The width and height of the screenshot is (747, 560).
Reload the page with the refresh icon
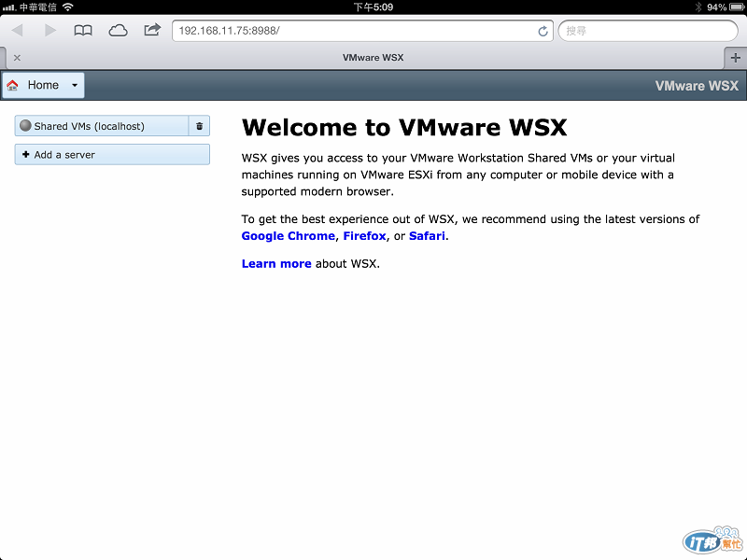(x=543, y=31)
